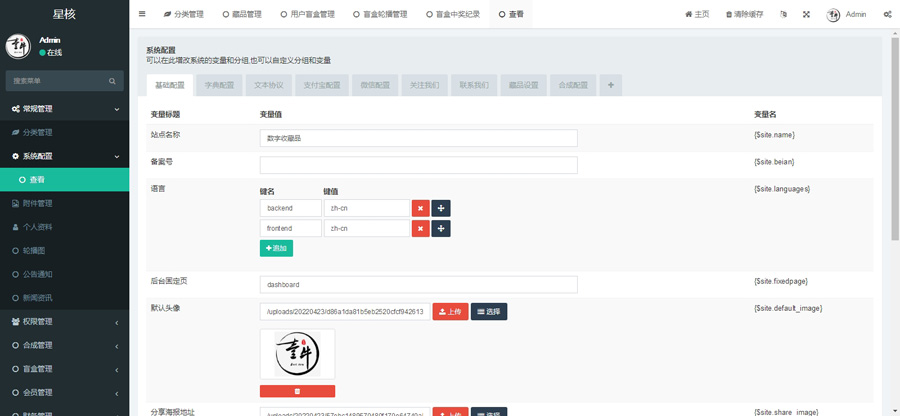The width and height of the screenshot is (900, 416).
Task: Open settings gears icon at top right
Action: (x=887, y=14)
